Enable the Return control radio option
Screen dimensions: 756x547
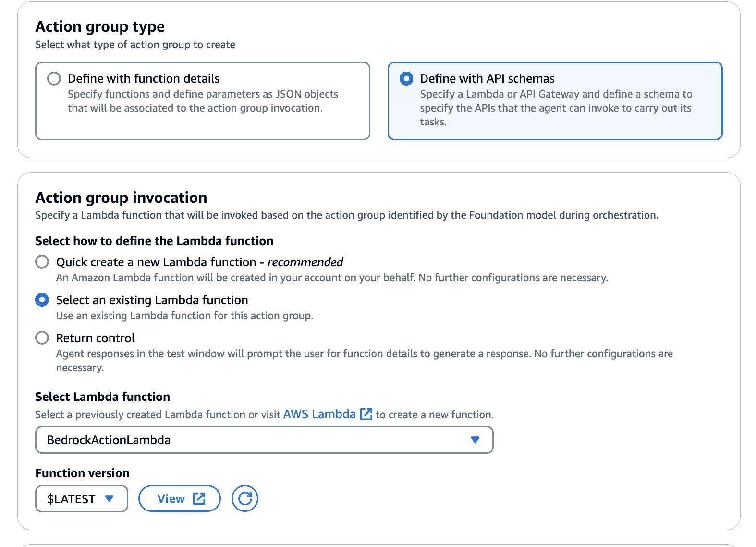tap(42, 338)
